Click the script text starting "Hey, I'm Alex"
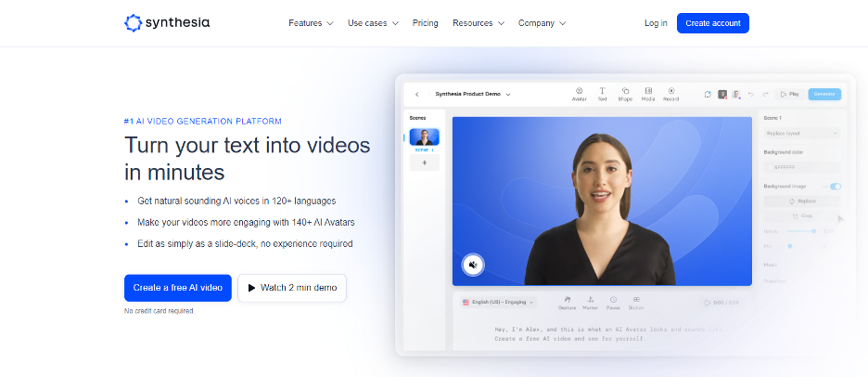 point(609,333)
